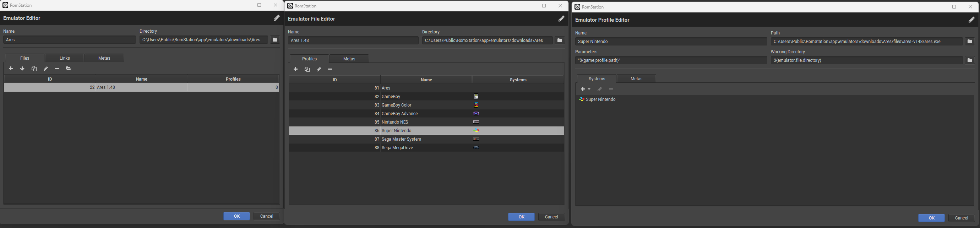Click the download arrow icon in Files toolbar
The height and width of the screenshot is (228, 980).
22,69
